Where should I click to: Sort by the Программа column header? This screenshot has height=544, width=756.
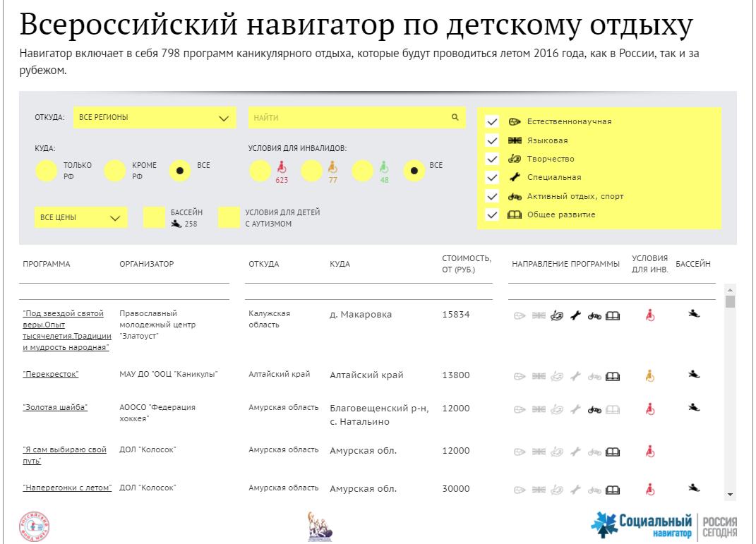pos(47,264)
